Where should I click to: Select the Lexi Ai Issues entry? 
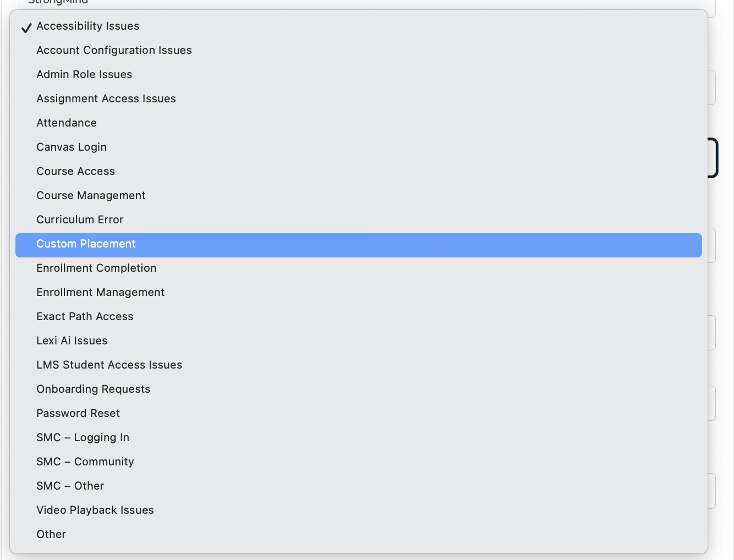72,341
